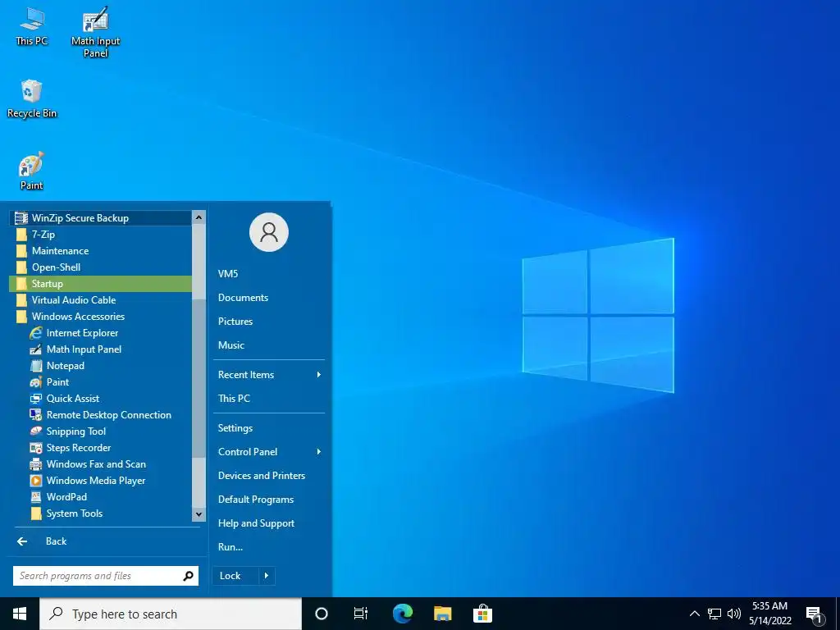Screen dimensions: 840x630
Task: Expand the highlighted Startup folder
Action: pyautogui.click(x=100, y=284)
